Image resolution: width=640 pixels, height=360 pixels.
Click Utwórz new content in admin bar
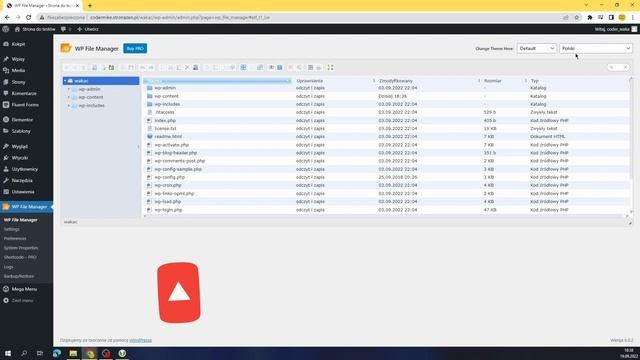pos(88,29)
